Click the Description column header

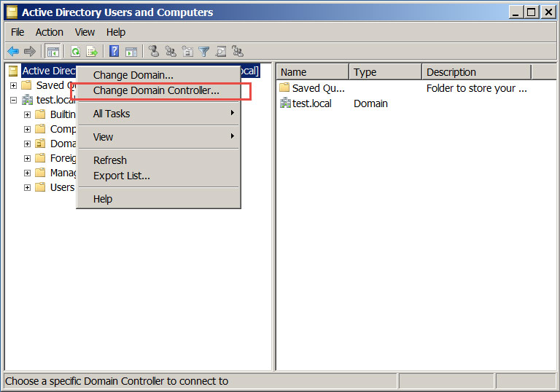[475, 72]
